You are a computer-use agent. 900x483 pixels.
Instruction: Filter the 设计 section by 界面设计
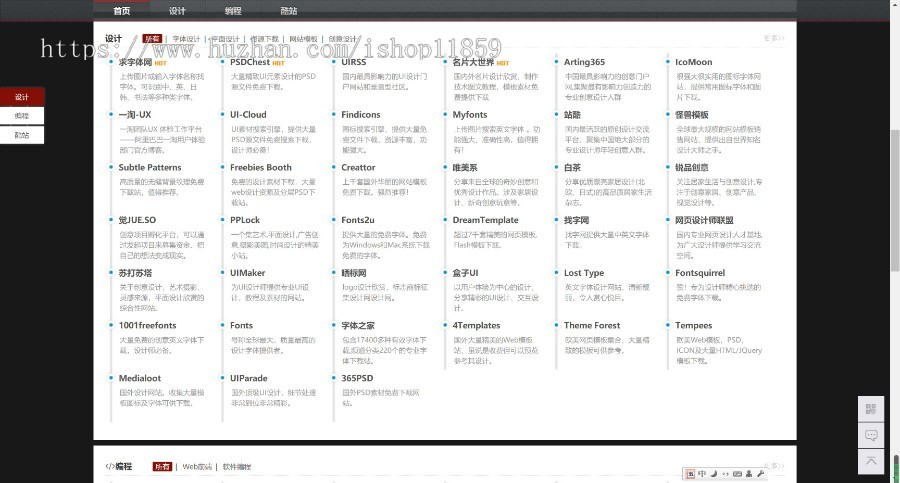click(x=225, y=39)
